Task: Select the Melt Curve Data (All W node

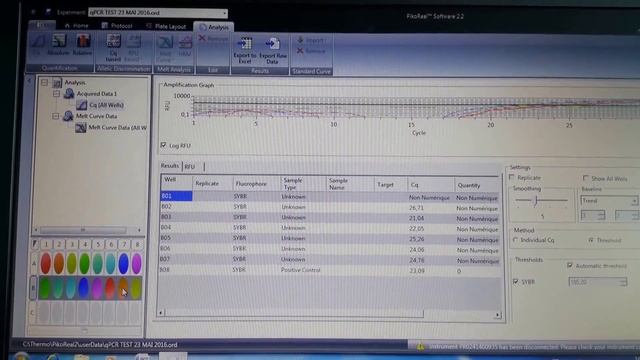Action: pyautogui.click(x=111, y=128)
